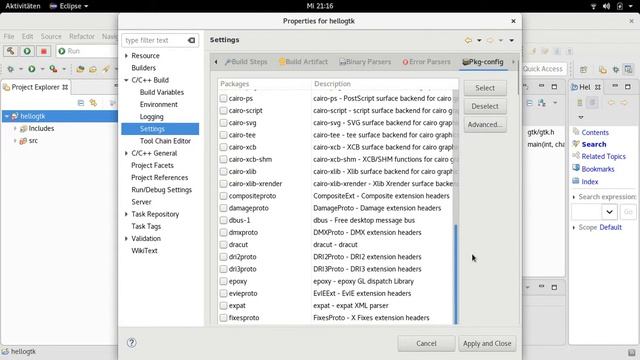Viewport: 640px width, 360px height.
Task: Click Apply and Close
Action: [x=487, y=344]
